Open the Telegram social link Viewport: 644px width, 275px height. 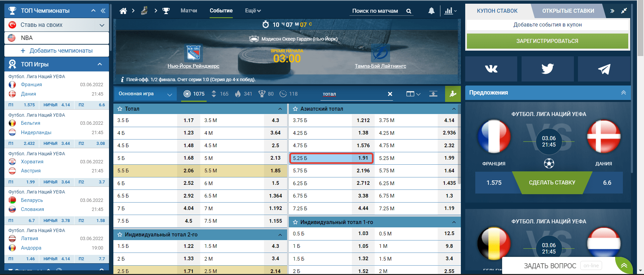604,69
